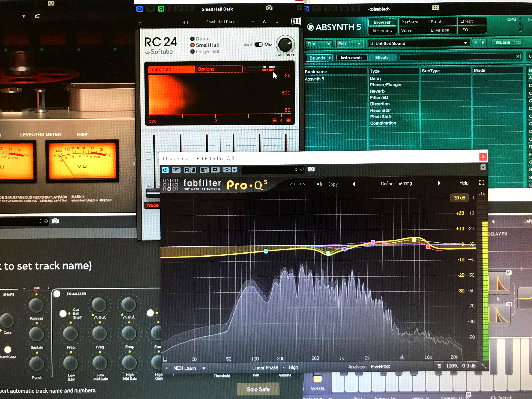Click camera snapshot icon in FabFilter toolbar
Image resolution: width=532 pixels, height=399 pixels.
point(311,169)
